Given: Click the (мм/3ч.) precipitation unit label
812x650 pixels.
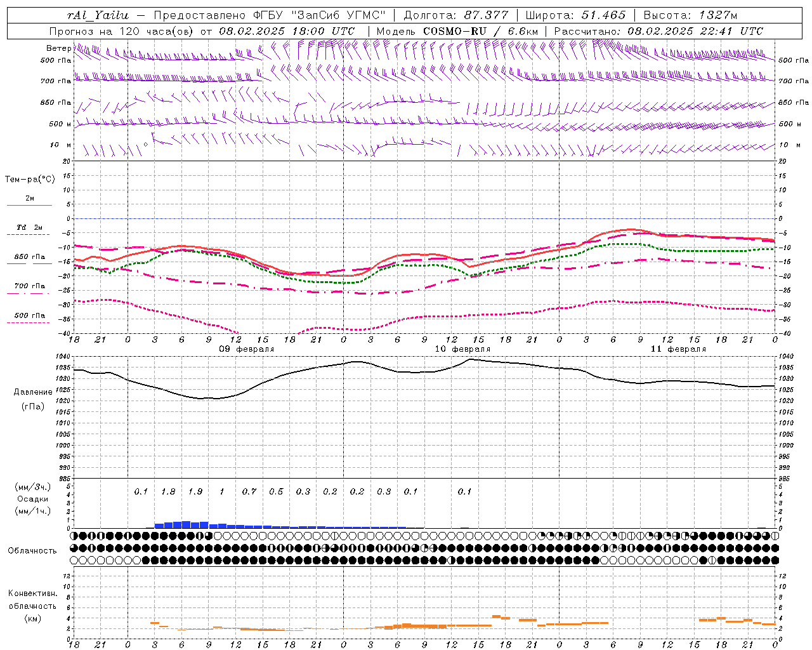Looking at the screenshot, I should point(33,487).
